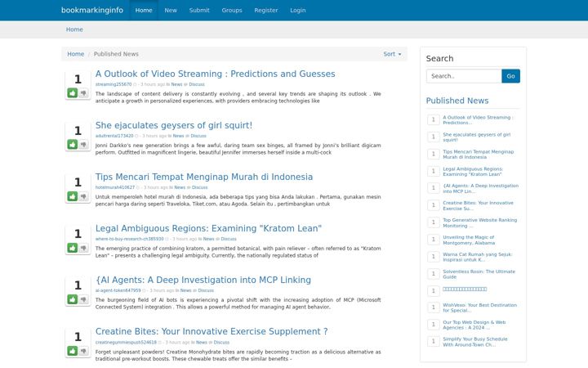View user streaming255670 profile
Image resolution: width=588 pixels, height=368 pixels.
coord(114,84)
